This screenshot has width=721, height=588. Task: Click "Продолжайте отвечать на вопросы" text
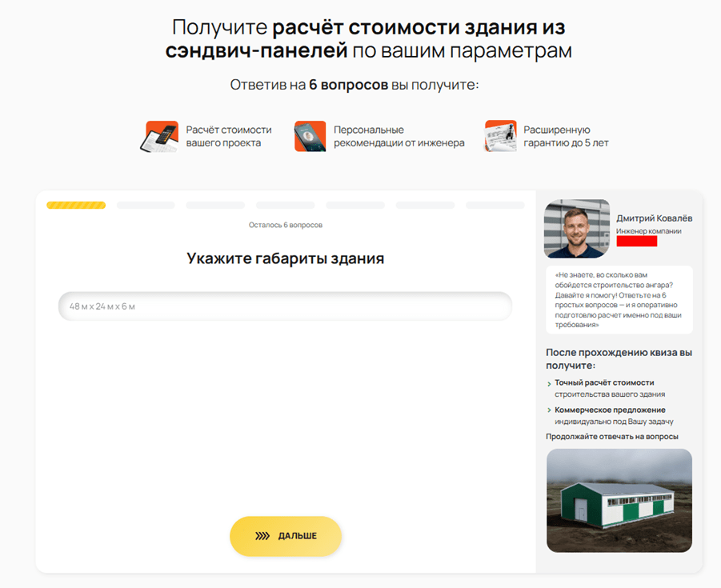coord(611,437)
